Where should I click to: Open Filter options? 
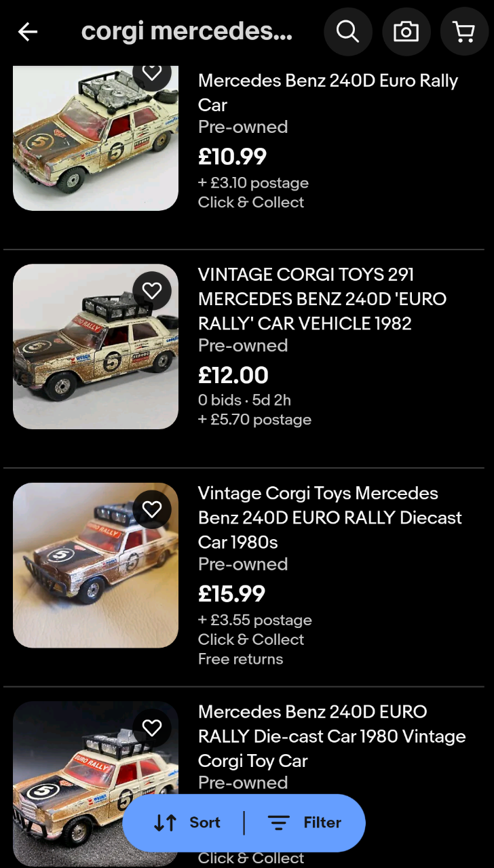coord(305,823)
